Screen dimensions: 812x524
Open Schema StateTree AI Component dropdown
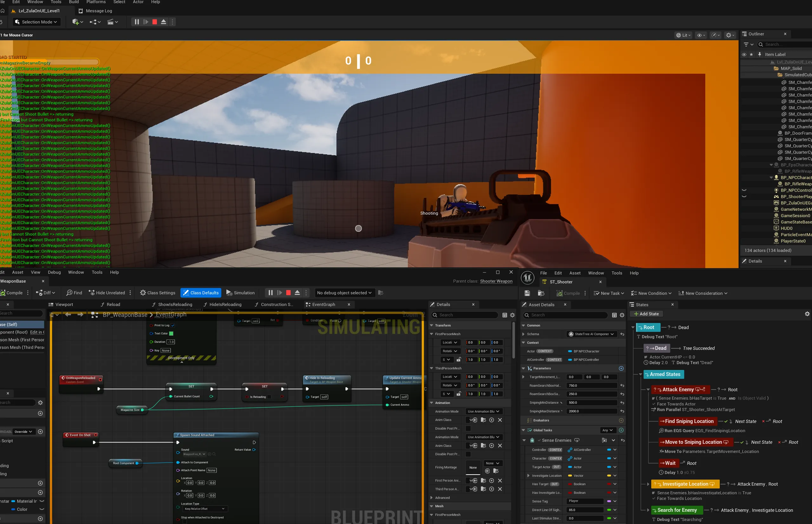(x=591, y=334)
